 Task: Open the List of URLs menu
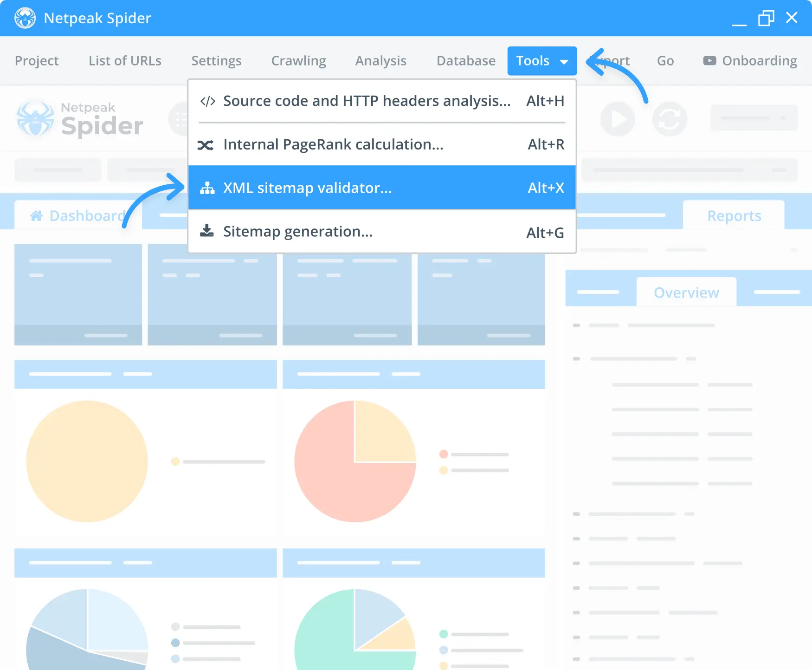tap(125, 61)
